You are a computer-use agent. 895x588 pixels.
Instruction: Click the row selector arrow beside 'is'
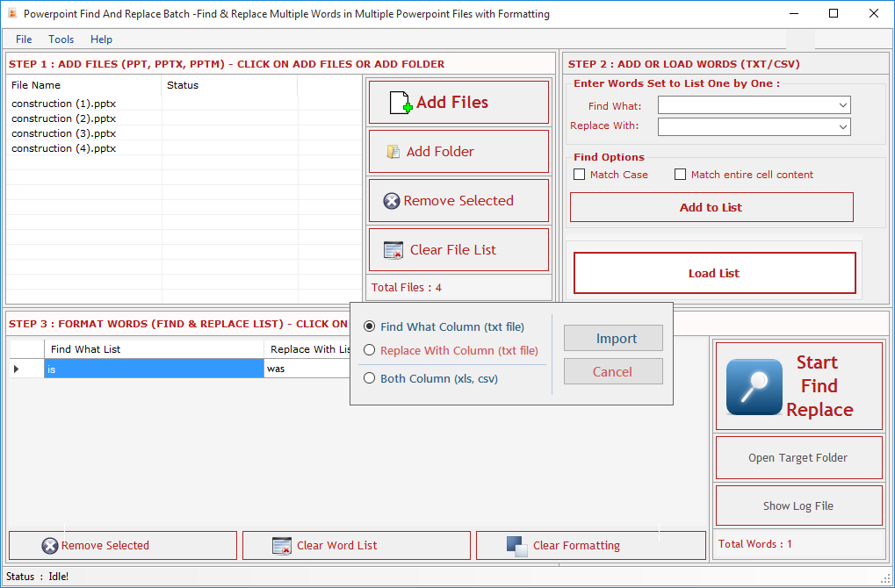pyautogui.click(x=16, y=369)
